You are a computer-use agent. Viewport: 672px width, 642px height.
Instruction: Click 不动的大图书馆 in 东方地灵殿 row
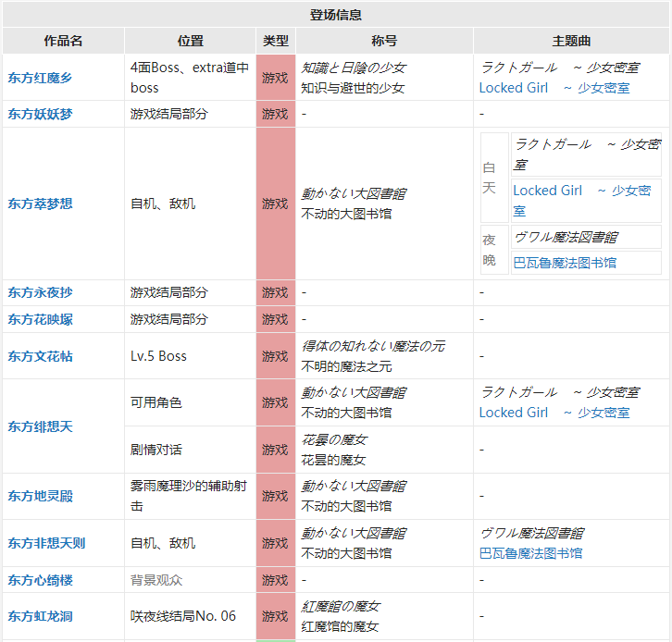point(346,507)
